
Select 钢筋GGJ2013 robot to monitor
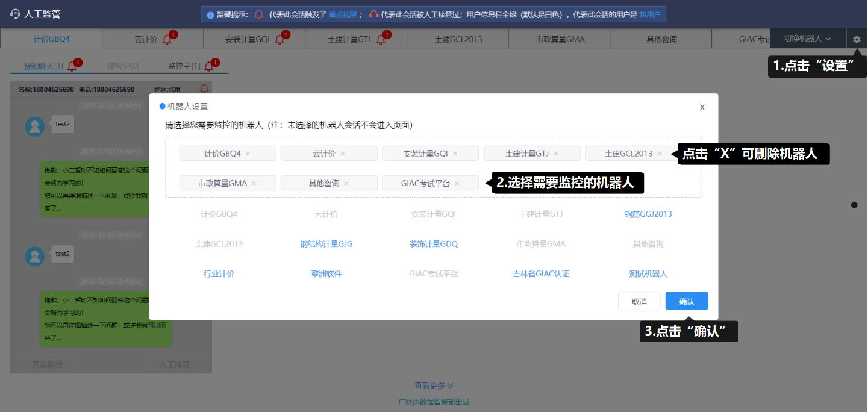[x=648, y=214]
